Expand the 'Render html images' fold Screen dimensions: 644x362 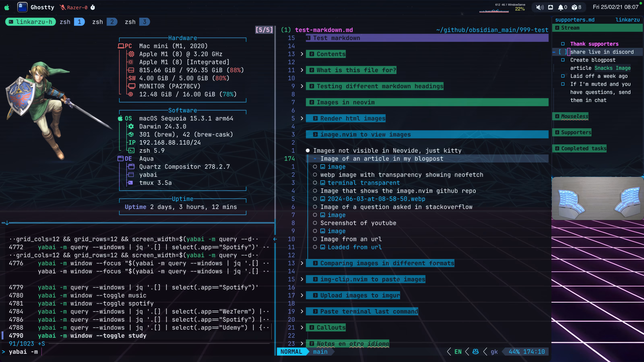point(302,118)
